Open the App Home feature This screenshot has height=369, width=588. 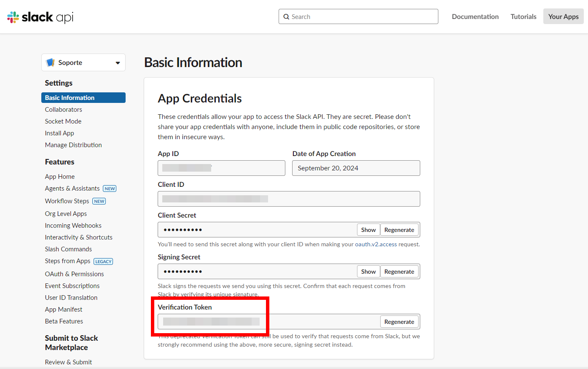(60, 176)
